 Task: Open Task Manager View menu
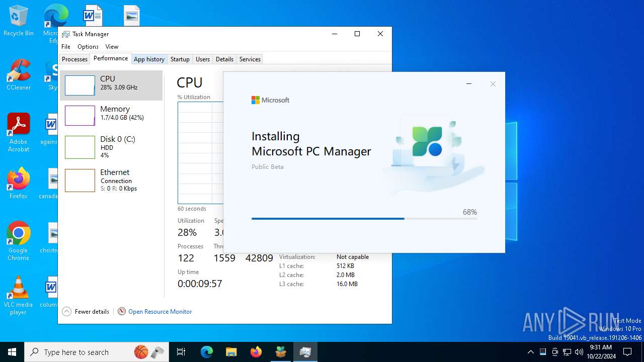tap(112, 46)
